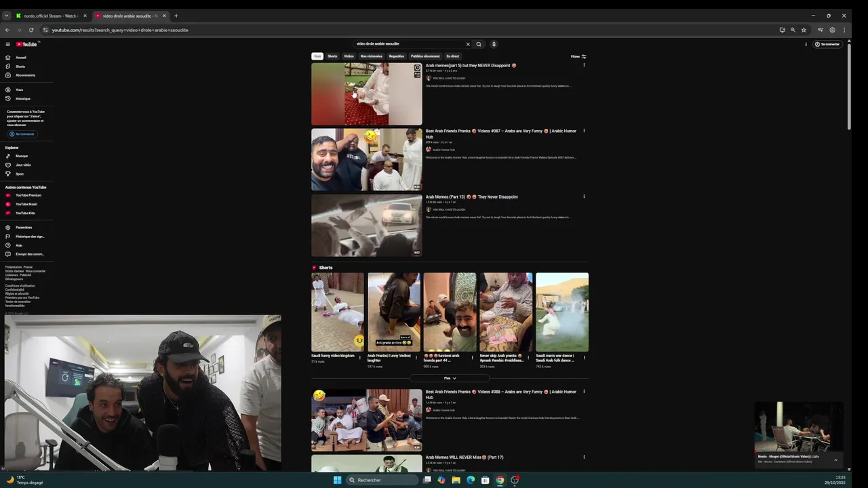Open the YouTube hamburger guide menu

(x=7, y=44)
